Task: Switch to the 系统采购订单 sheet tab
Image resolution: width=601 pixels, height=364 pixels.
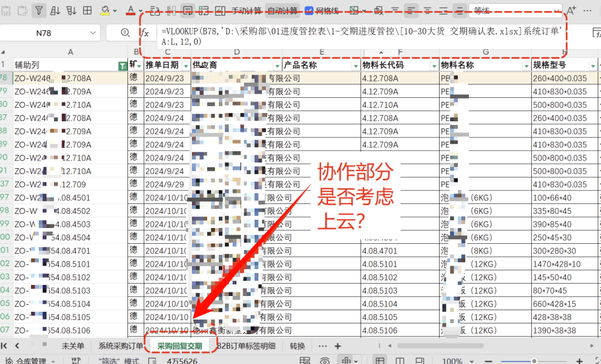Action: coord(120,346)
